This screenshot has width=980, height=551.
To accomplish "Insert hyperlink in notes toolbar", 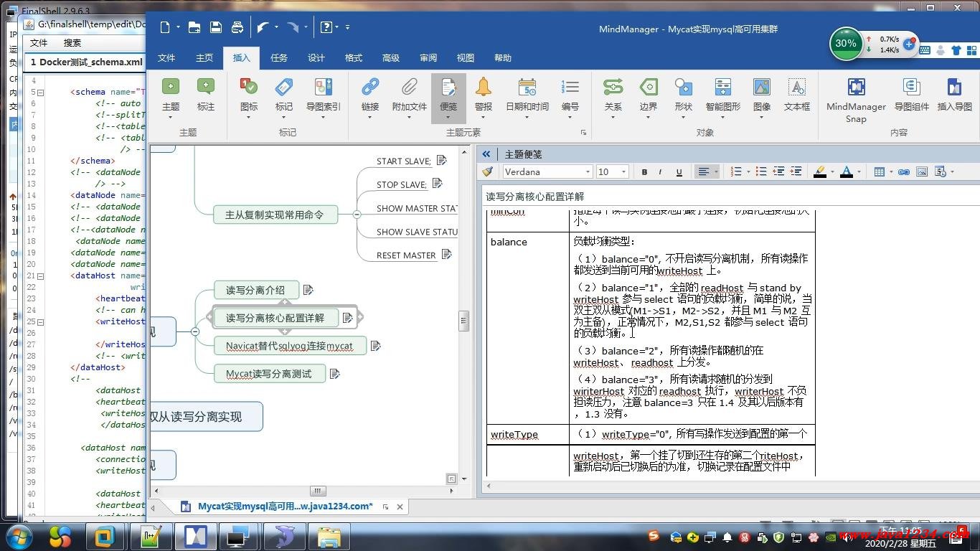I will pyautogui.click(x=904, y=171).
